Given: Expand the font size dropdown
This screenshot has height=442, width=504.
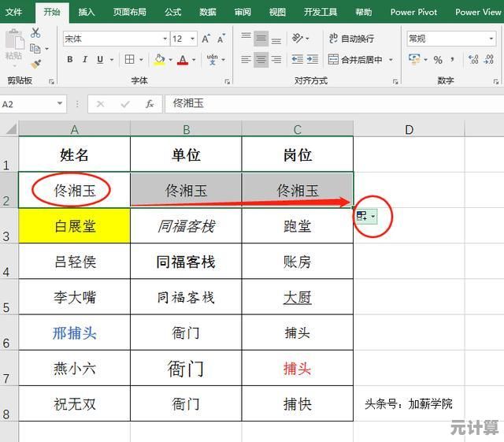Looking at the screenshot, I should point(191,39).
